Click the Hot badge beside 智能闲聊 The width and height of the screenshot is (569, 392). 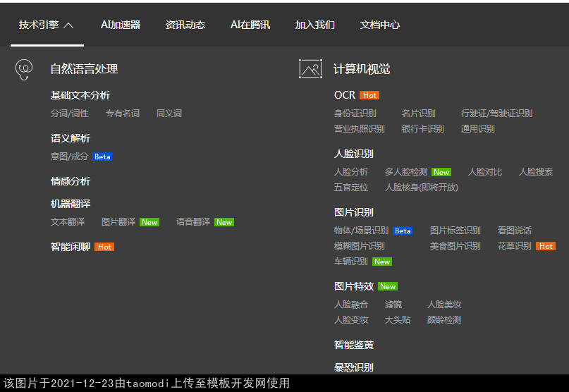click(104, 247)
